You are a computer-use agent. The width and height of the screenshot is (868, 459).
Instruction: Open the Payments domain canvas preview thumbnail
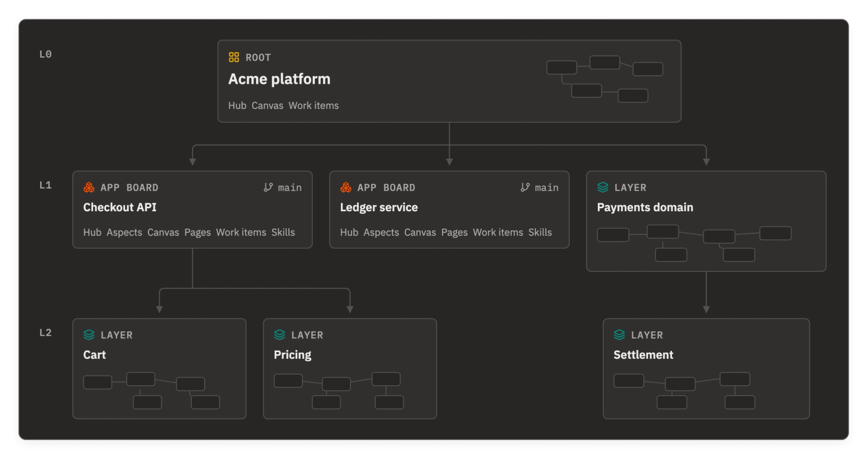click(694, 243)
